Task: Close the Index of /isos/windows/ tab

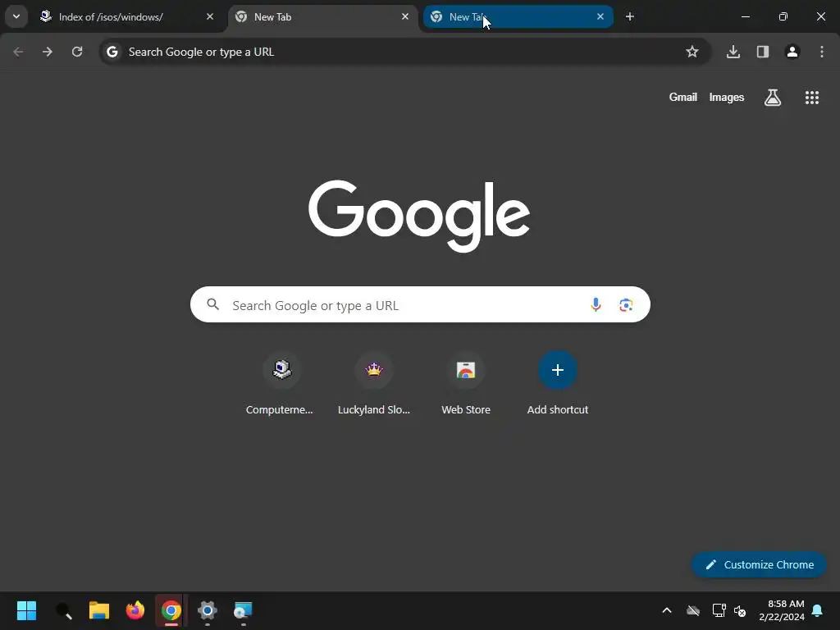Action: [x=210, y=16]
